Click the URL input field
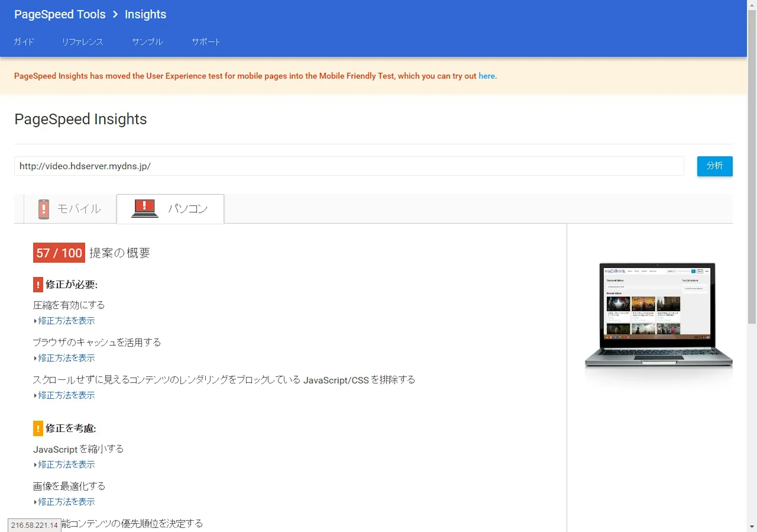The image size is (757, 532). pyautogui.click(x=349, y=166)
